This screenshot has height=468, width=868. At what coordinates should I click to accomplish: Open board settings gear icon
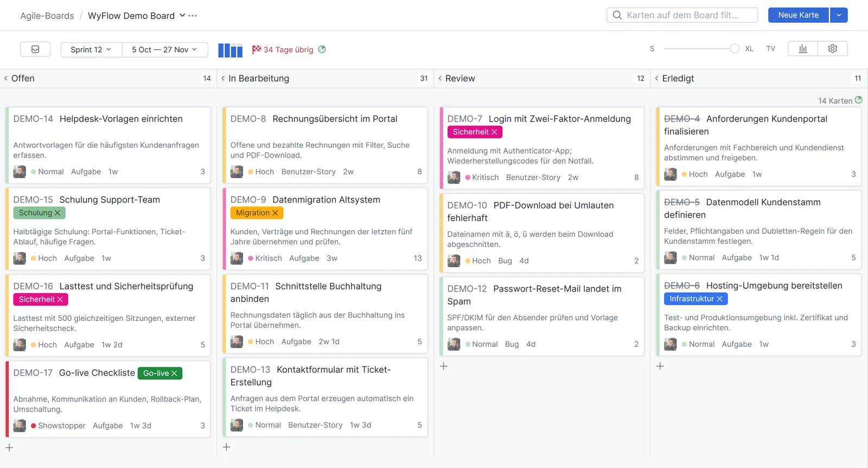833,49
